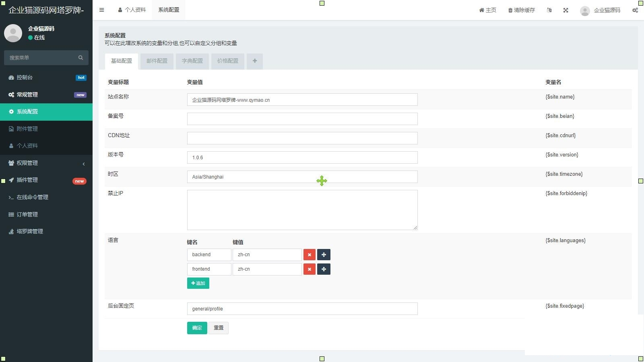Add a new config group tab
The height and width of the screenshot is (362, 644).
[x=254, y=61]
